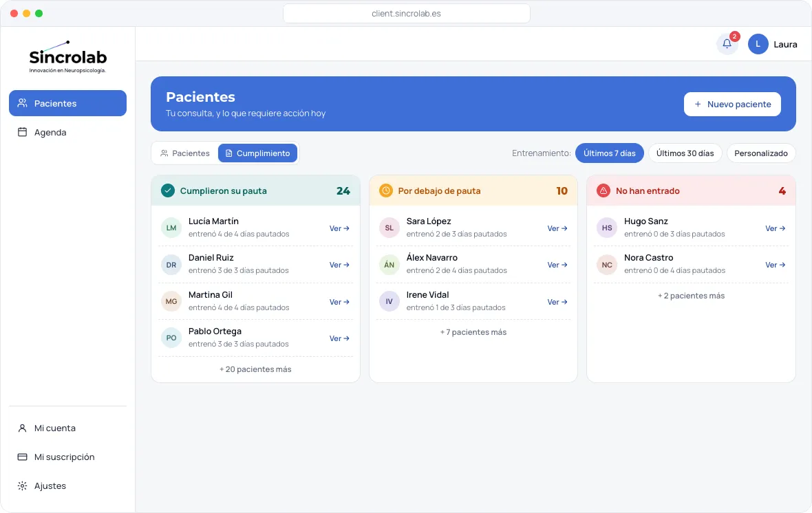
Task: Click the count 4 in No han entrado
Action: (x=782, y=190)
